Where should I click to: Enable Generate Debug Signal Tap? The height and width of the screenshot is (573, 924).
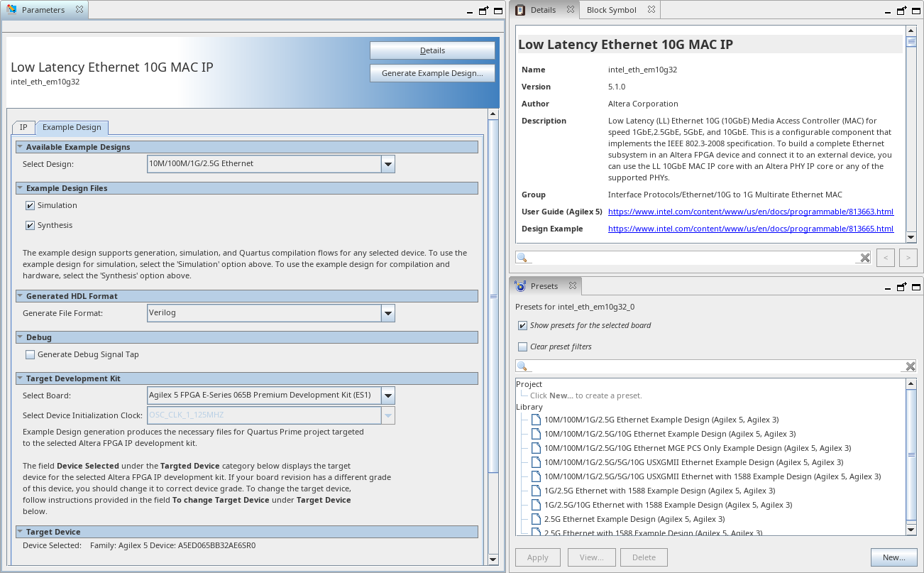tap(30, 354)
